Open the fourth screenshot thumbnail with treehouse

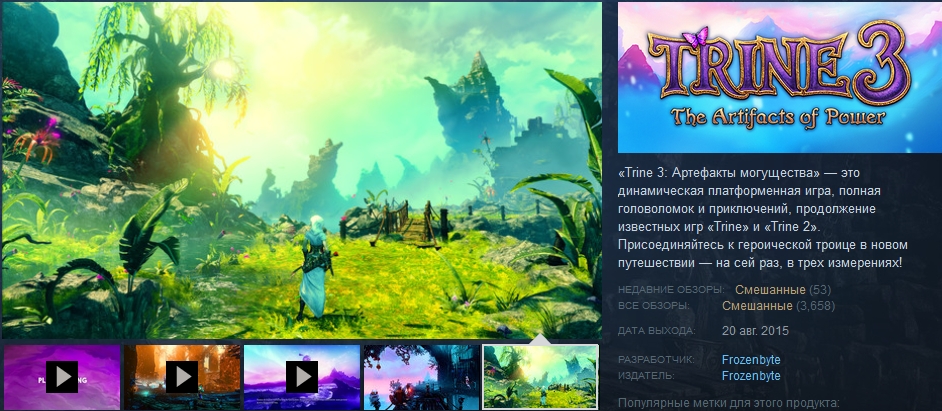click(421, 377)
